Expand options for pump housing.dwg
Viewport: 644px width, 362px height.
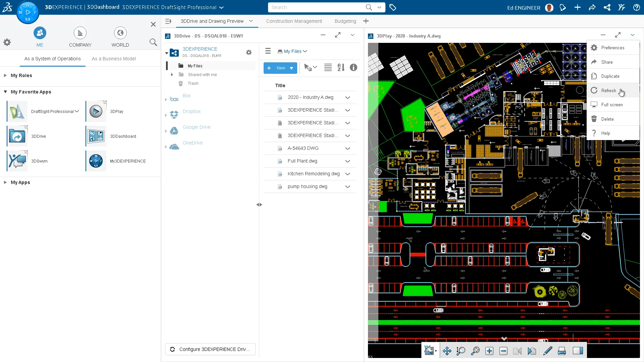(x=348, y=187)
